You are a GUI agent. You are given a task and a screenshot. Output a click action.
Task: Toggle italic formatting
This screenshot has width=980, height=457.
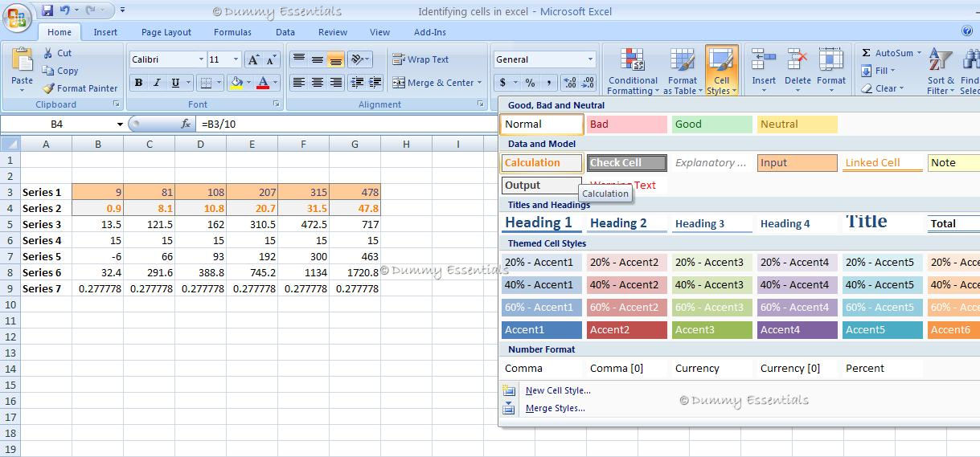[x=157, y=83]
